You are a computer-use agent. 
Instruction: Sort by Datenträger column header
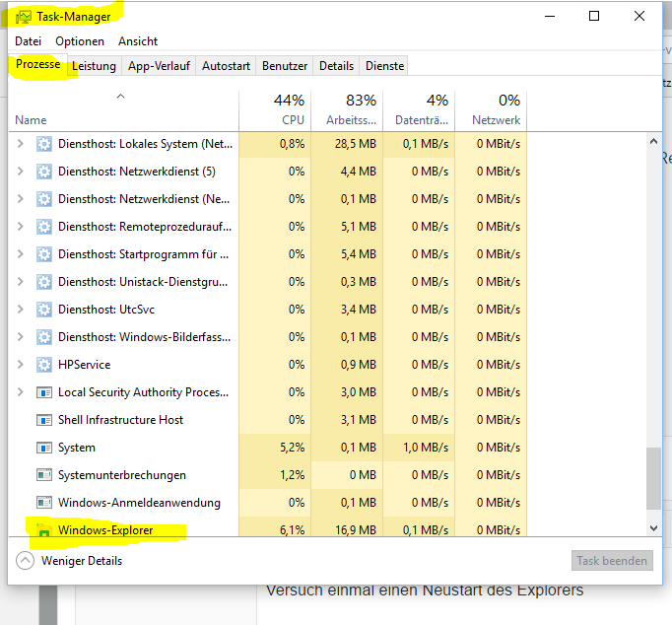[419, 111]
